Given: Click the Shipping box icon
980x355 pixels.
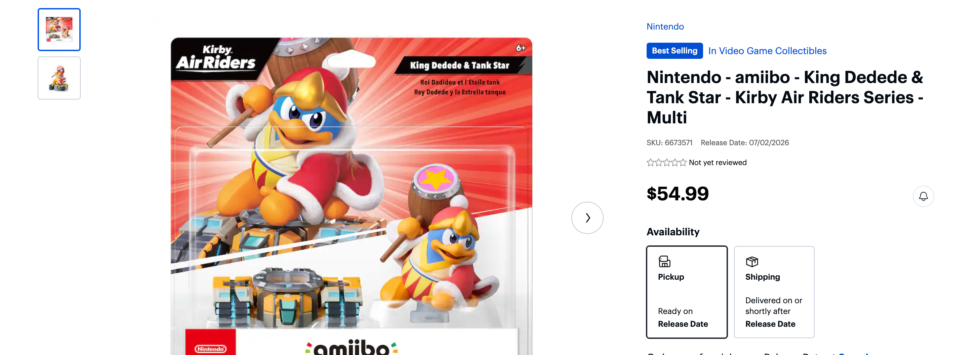Looking at the screenshot, I should (x=752, y=262).
